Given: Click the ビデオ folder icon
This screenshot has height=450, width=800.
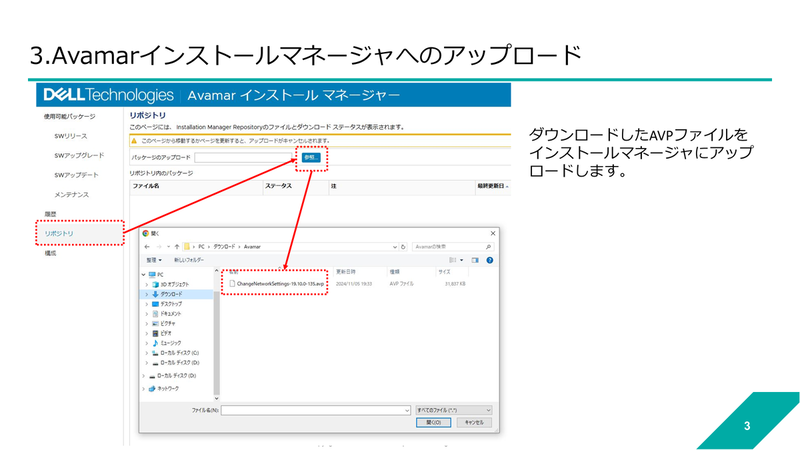Looking at the screenshot, I should (156, 333).
